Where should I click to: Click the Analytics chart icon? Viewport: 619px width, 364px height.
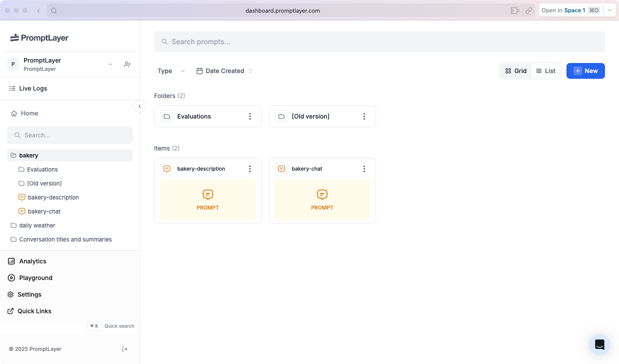pyautogui.click(x=11, y=261)
